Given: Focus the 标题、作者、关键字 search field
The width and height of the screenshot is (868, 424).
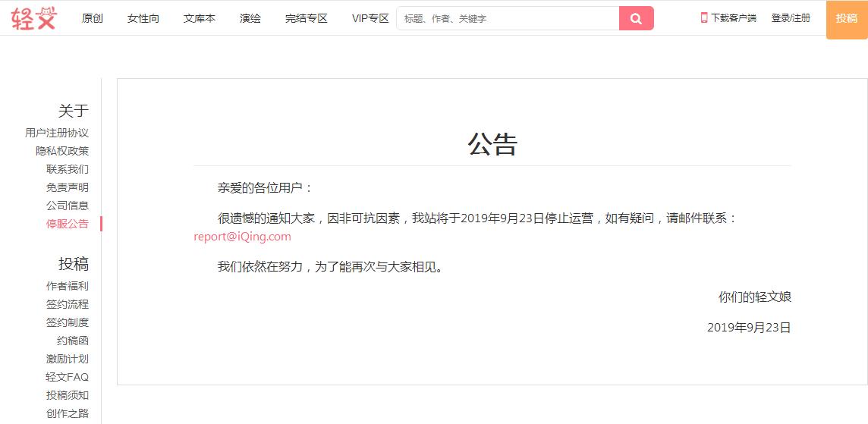Looking at the screenshot, I should point(508,18).
